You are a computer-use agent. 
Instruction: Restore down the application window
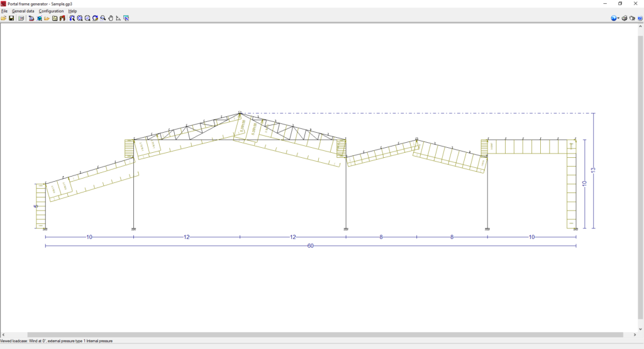(x=620, y=4)
